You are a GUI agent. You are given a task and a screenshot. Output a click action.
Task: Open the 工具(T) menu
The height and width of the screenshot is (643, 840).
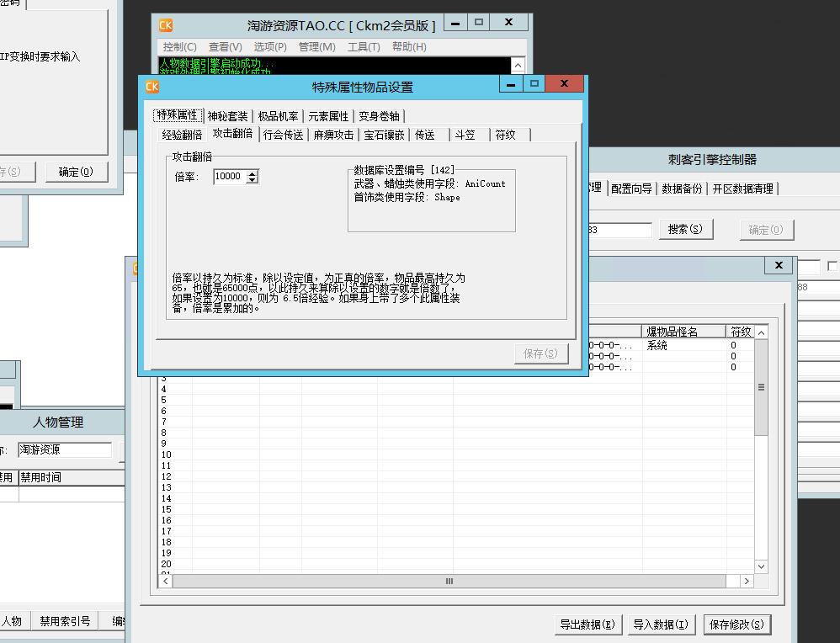tap(364, 47)
